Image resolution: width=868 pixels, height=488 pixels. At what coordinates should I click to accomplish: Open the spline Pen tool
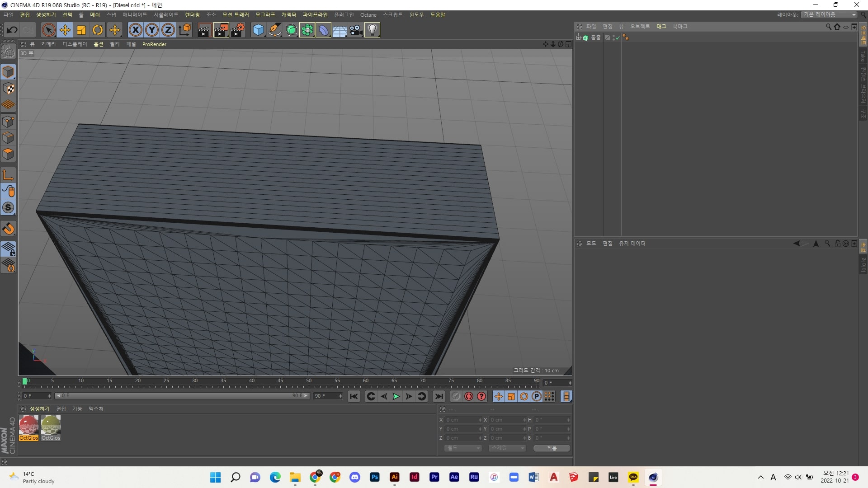(274, 30)
